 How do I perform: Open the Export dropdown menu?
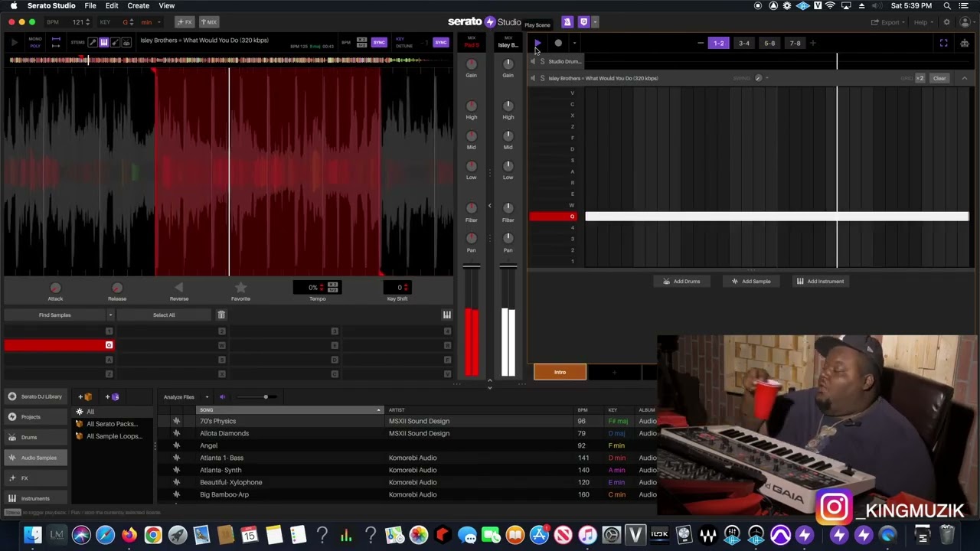[x=889, y=22]
